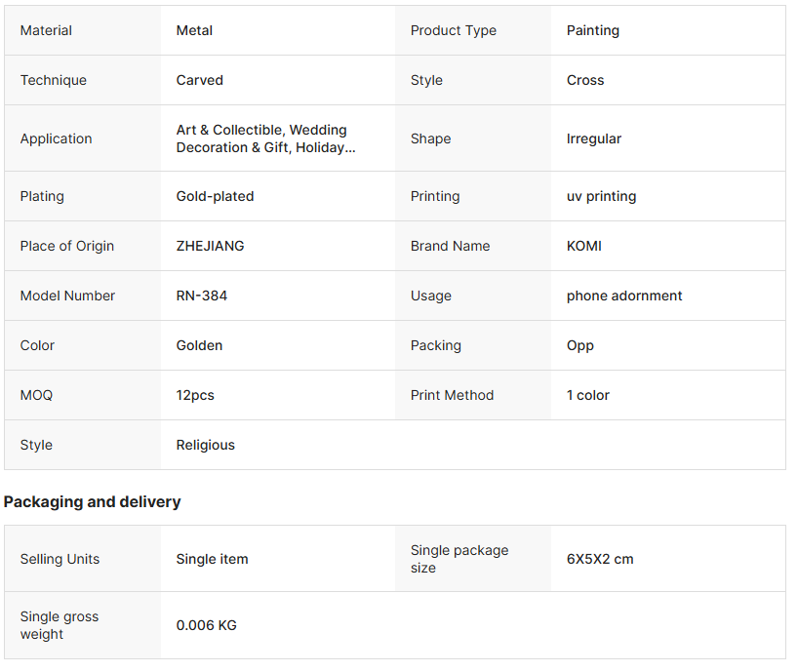Click the Product Type label
The image size is (798, 672).
(x=453, y=30)
